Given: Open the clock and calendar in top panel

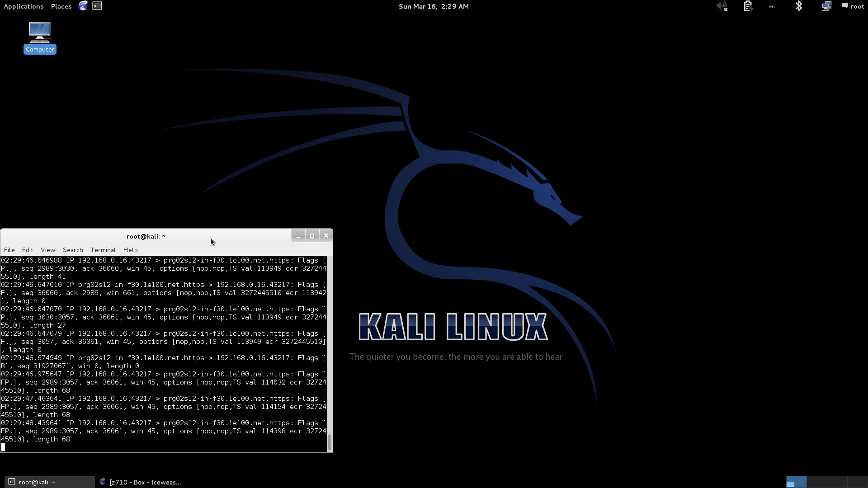Looking at the screenshot, I should tap(434, 6).
